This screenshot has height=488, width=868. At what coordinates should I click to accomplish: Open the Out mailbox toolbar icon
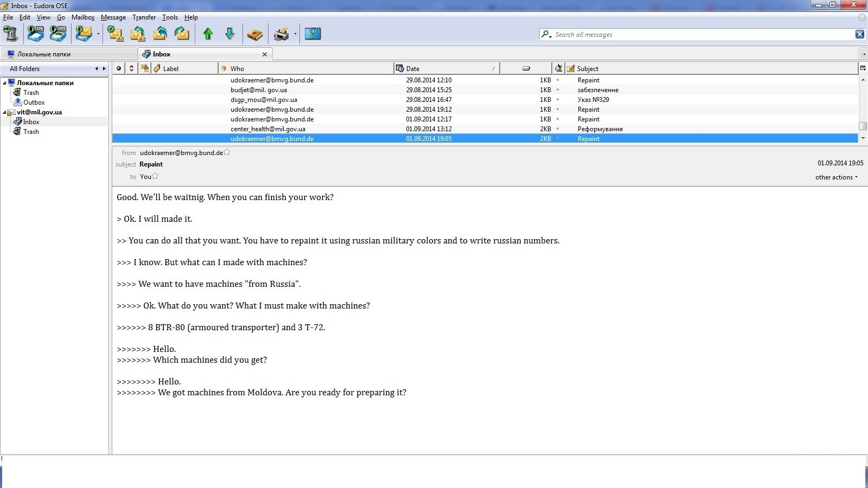[58, 34]
